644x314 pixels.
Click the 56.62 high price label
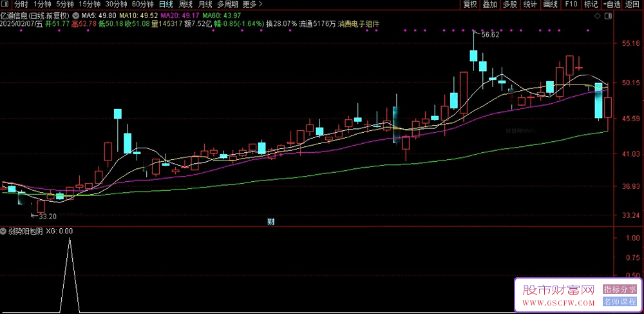pos(490,35)
